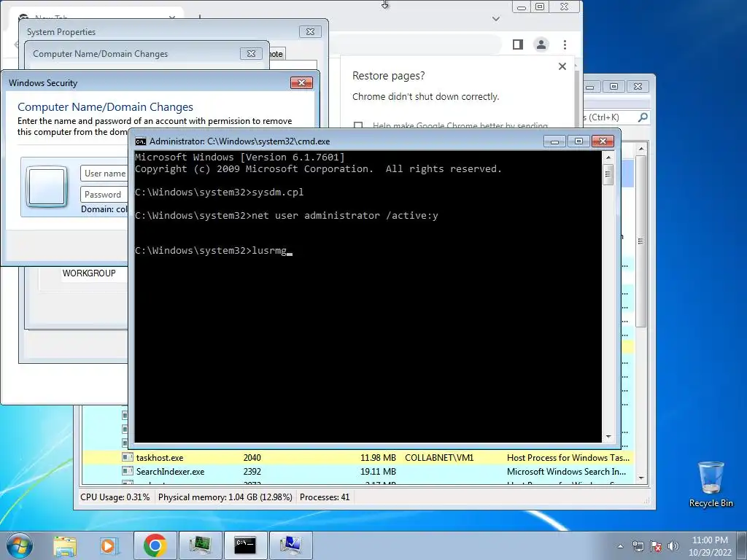Open Chrome's side panel icon
The width and height of the screenshot is (747, 560).
click(518, 44)
